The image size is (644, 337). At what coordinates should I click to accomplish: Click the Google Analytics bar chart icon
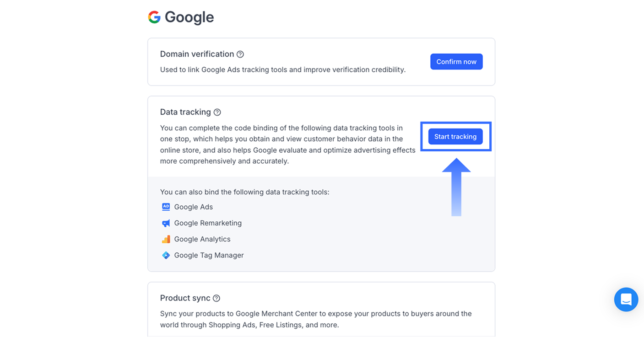[x=166, y=239]
